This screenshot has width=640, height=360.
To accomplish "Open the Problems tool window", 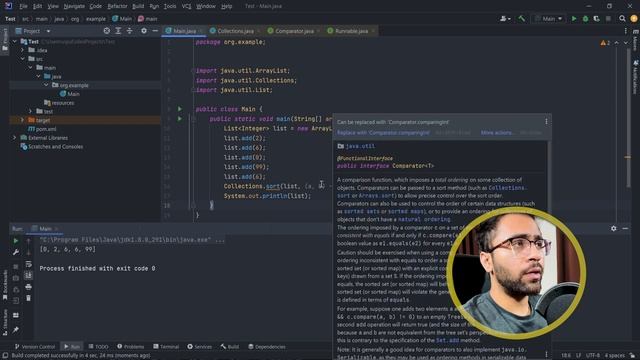I will [x=131, y=347].
